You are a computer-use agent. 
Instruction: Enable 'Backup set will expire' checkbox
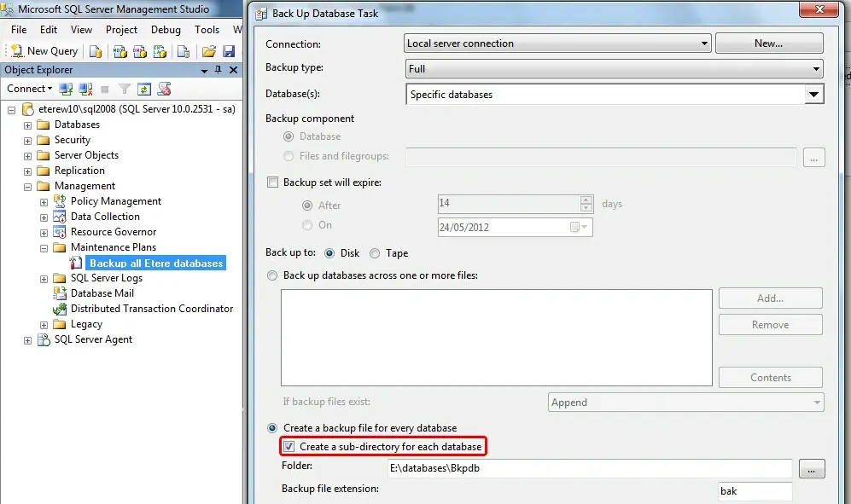273,182
